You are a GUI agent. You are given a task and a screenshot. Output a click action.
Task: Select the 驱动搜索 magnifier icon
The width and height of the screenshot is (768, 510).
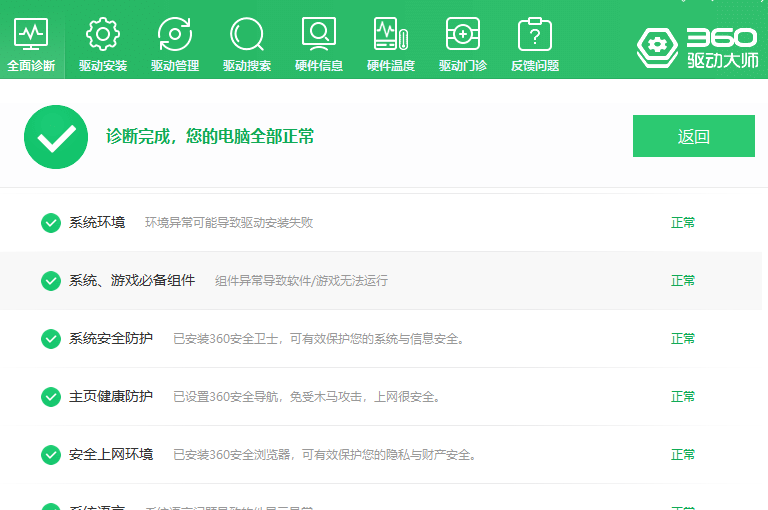pyautogui.click(x=246, y=35)
